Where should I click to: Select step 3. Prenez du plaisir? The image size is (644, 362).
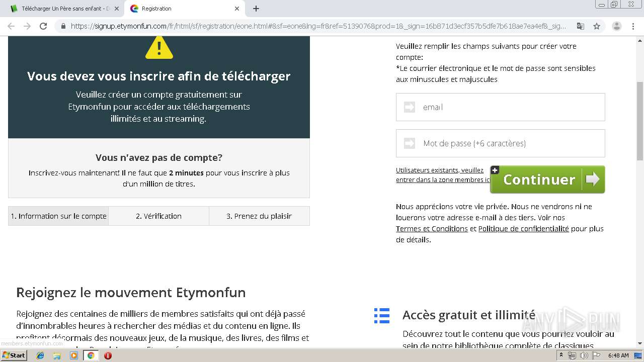(259, 216)
